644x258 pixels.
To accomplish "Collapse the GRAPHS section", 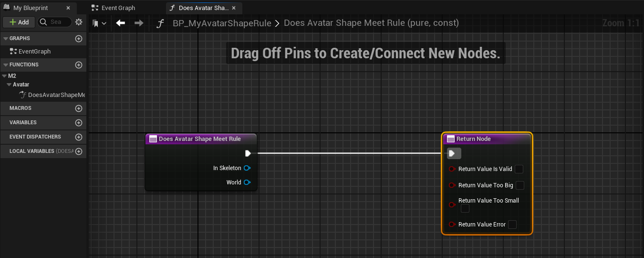I will (6, 39).
